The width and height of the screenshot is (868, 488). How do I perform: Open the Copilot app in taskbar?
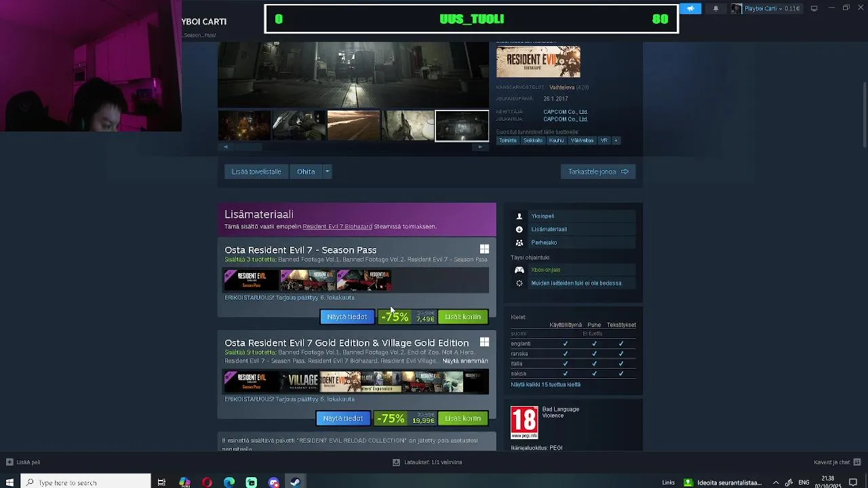pos(184,483)
